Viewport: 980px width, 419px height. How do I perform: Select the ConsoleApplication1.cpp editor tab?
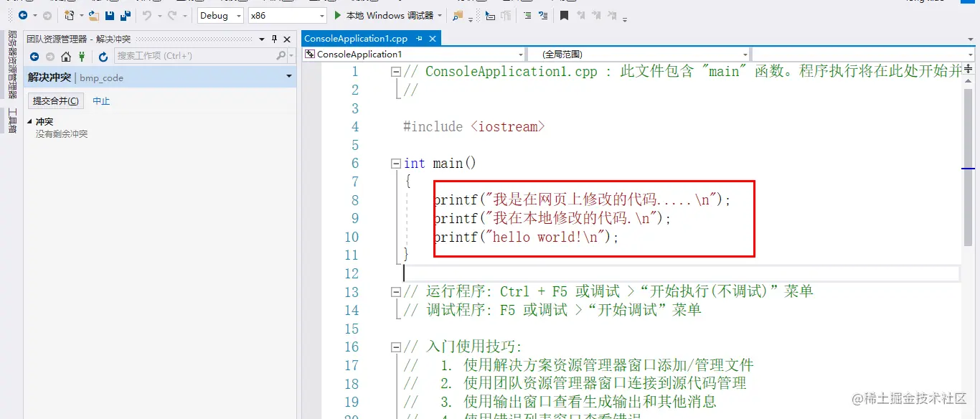tap(356, 39)
